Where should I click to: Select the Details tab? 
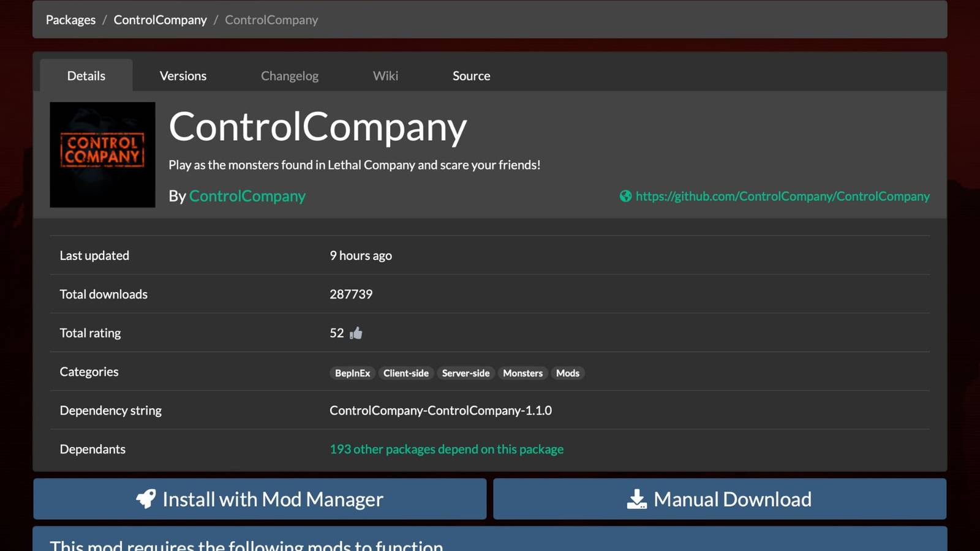pyautogui.click(x=86, y=75)
